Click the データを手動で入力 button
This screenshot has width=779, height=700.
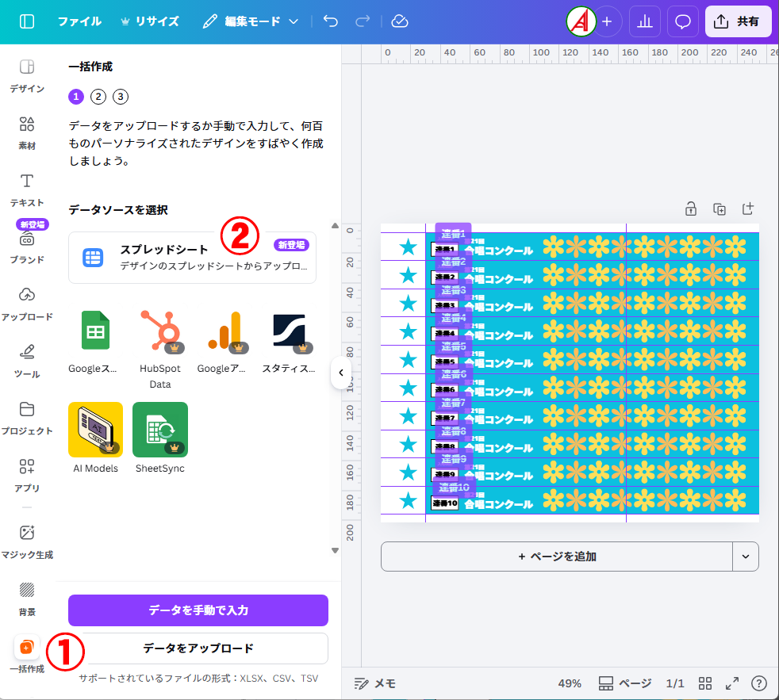click(x=198, y=610)
